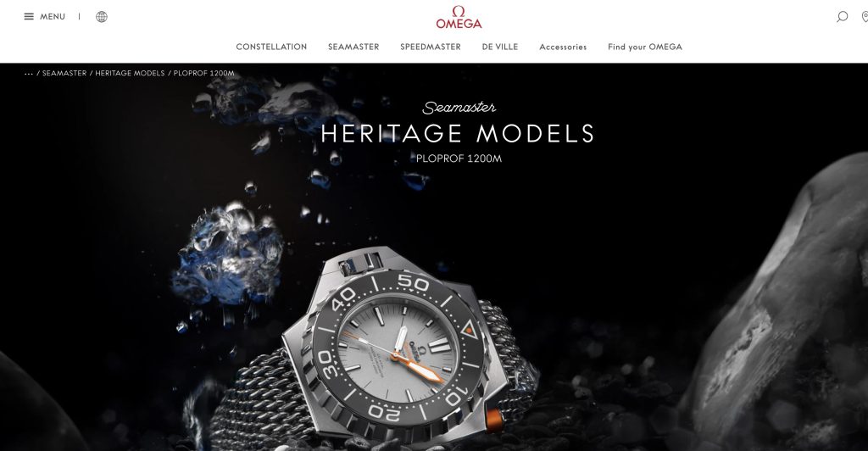Click the PLOPROF 1200M breadcrumb

coord(203,73)
